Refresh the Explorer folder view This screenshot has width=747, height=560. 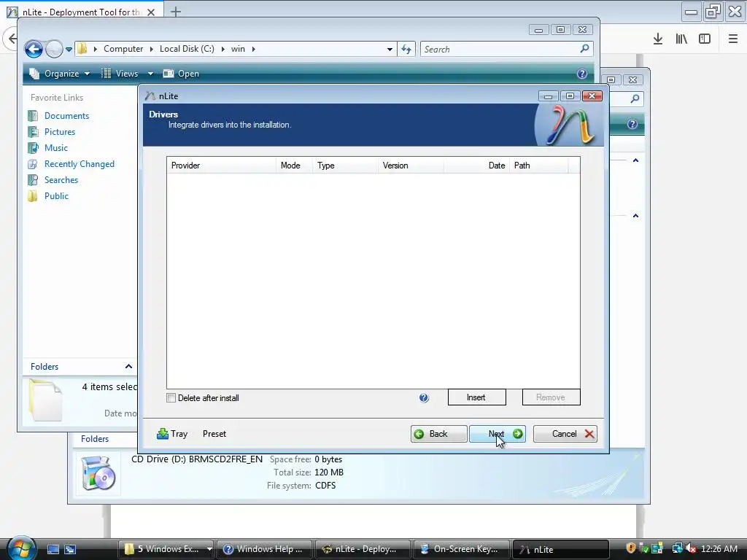point(406,49)
